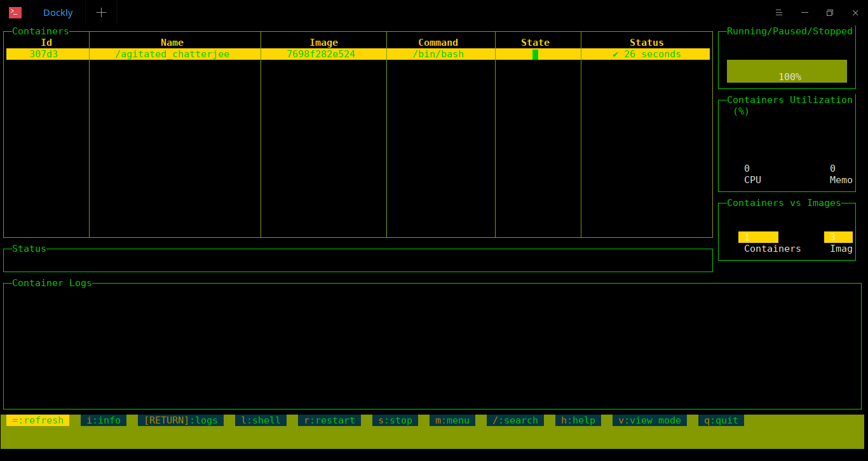Viewport: 868px width, 461px height.
Task: Toggle v:view mode
Action: click(x=649, y=420)
